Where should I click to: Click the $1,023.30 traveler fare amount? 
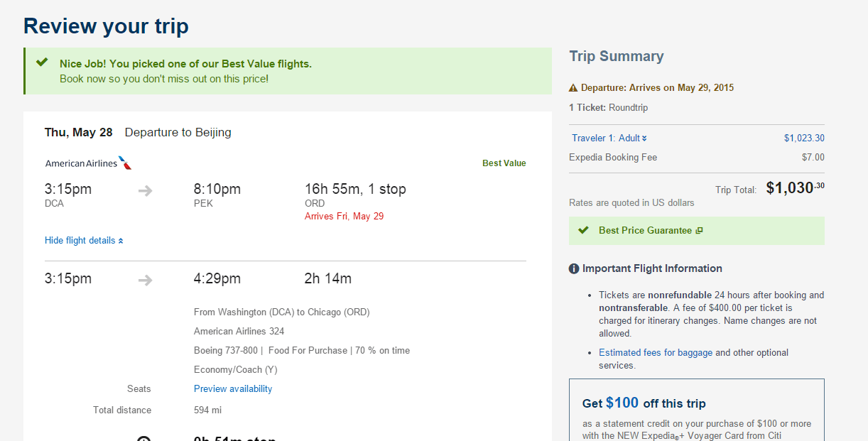(x=804, y=138)
